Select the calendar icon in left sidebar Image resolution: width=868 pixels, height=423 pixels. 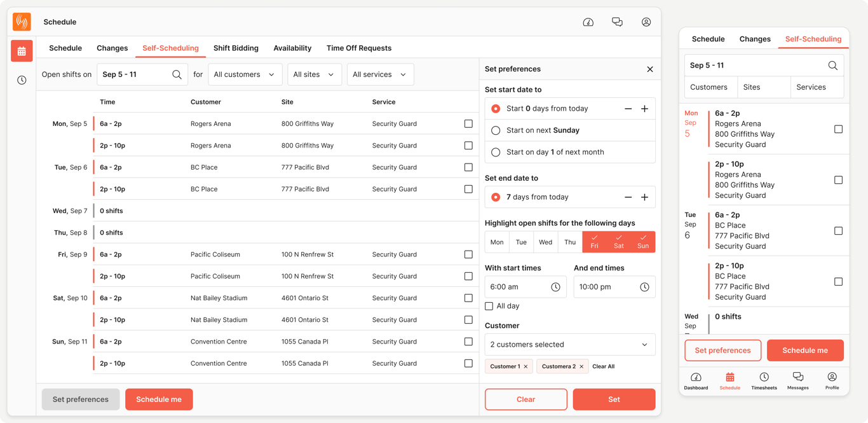pos(22,51)
